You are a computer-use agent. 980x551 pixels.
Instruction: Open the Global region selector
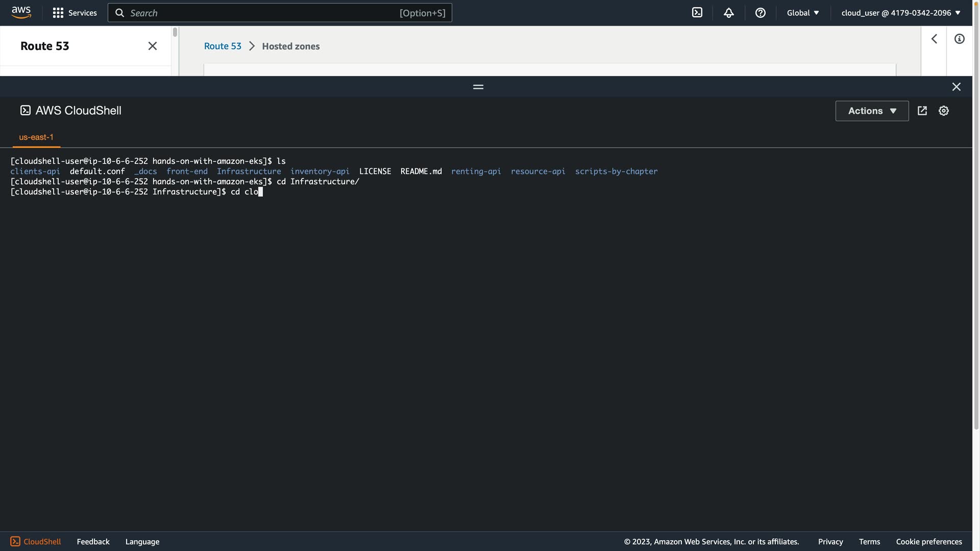click(802, 13)
